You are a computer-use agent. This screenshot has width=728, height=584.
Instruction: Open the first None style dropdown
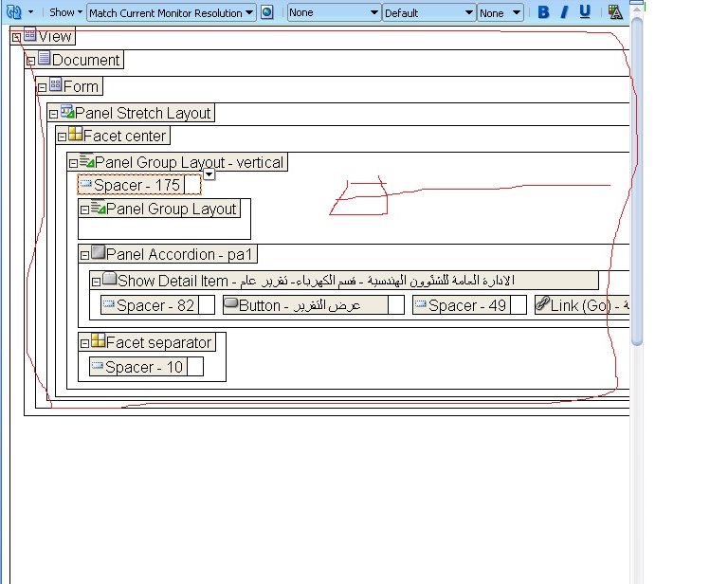[334, 12]
